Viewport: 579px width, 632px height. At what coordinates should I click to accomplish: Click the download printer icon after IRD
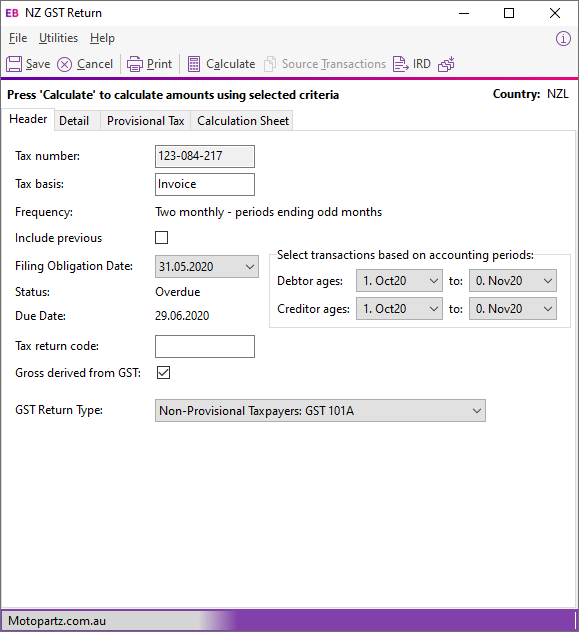(446, 64)
